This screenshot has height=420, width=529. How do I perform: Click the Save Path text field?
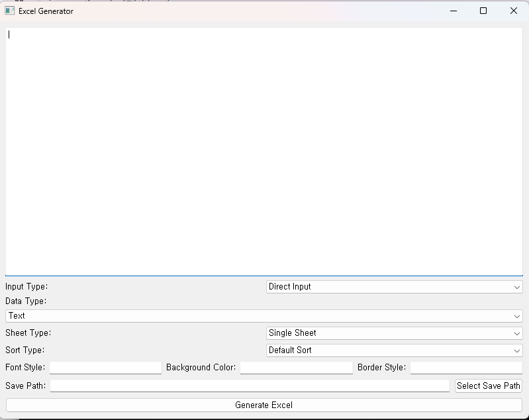[x=250, y=386]
